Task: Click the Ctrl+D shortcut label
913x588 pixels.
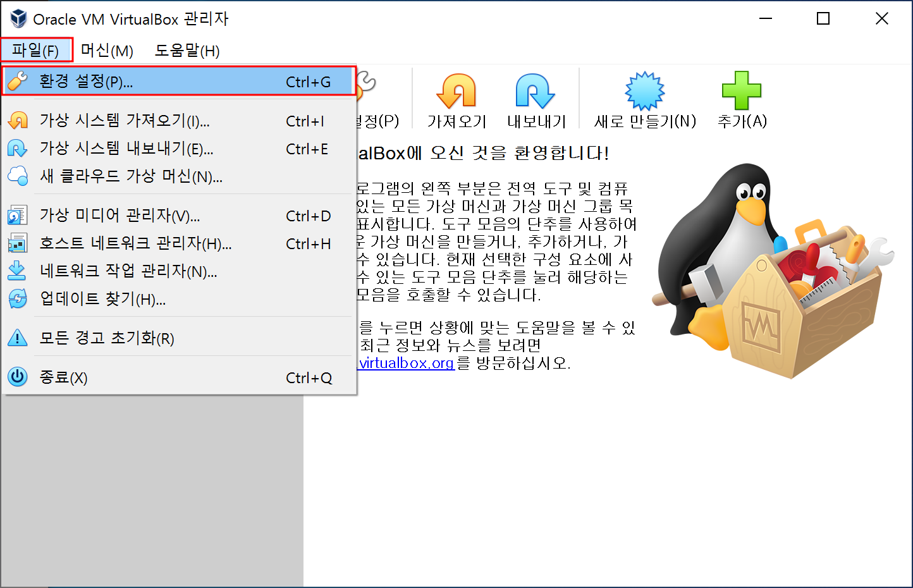Action: (308, 216)
